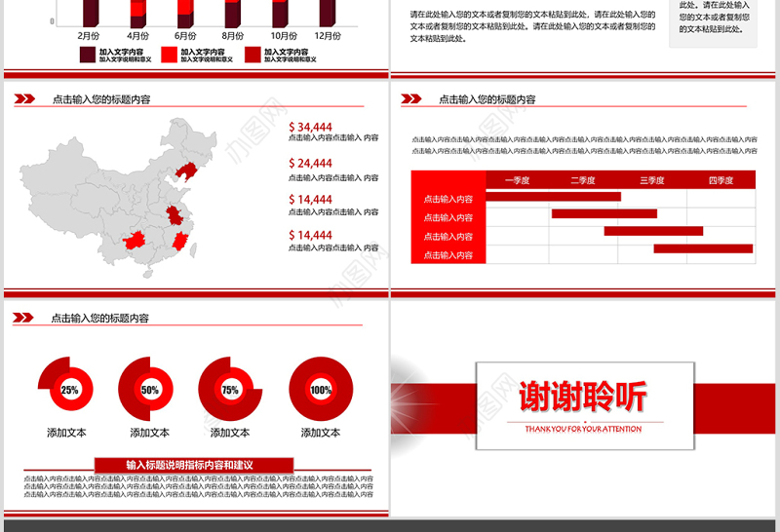Select the 50% donut chart
Image resolution: width=780 pixels, height=532 pixels.
[145, 390]
